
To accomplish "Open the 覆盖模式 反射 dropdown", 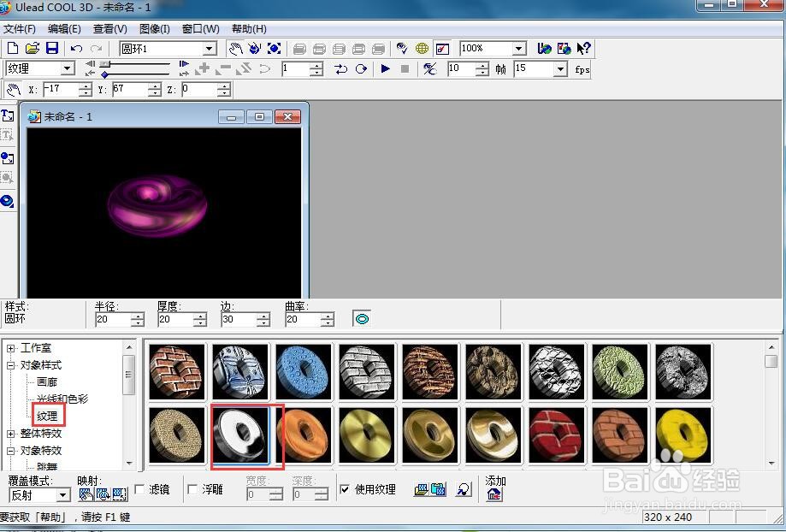I will click(62, 495).
